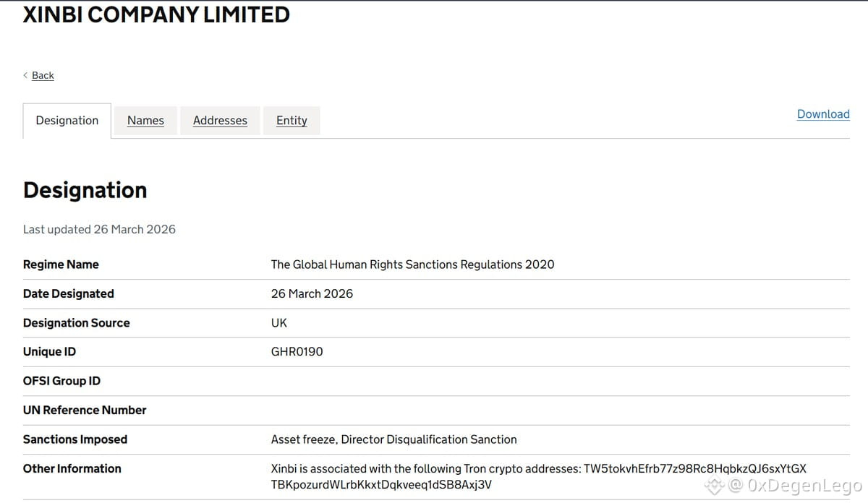Click the Last updated 26 March 2026 text
The height and width of the screenshot is (503, 868).
point(99,229)
